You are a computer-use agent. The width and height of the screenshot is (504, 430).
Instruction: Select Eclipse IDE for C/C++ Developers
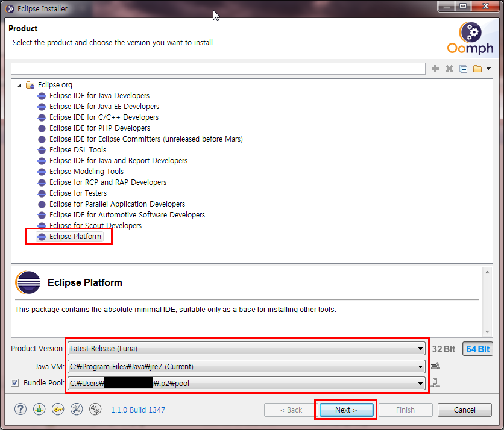[x=104, y=117]
